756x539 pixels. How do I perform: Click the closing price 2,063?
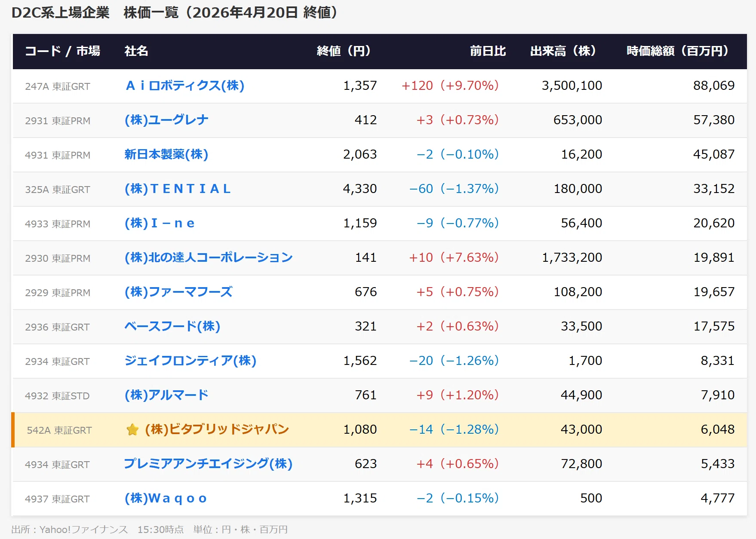[x=360, y=154]
